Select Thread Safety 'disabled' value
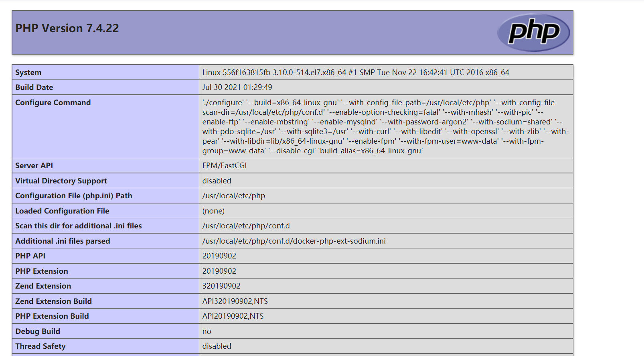Image resolution: width=644 pixels, height=356 pixels. (x=217, y=346)
